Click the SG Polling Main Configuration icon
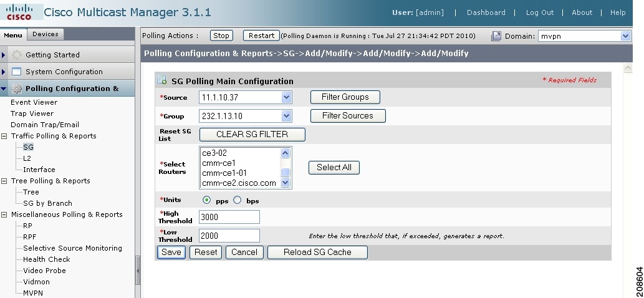The width and height of the screenshot is (644, 298). tap(162, 80)
